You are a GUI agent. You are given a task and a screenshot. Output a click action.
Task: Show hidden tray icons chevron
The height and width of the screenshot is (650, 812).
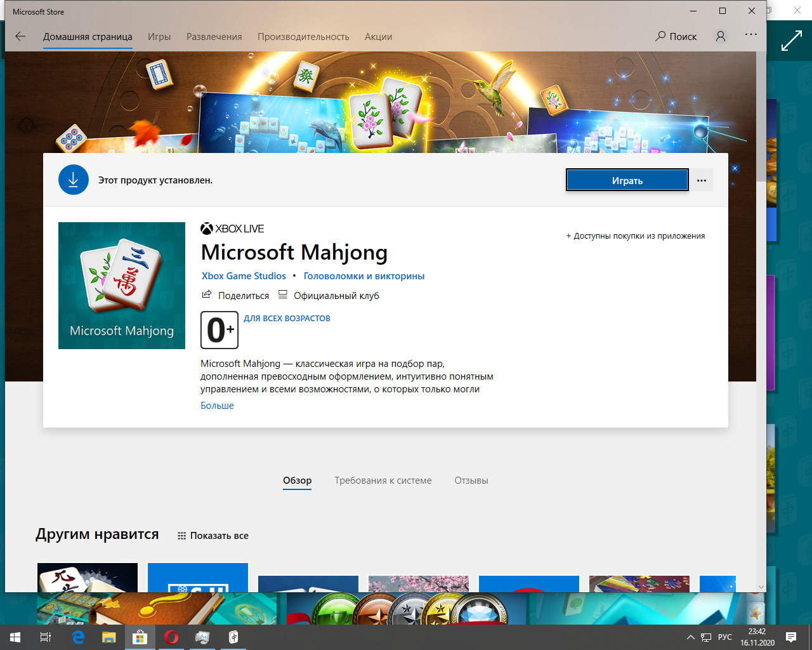(690, 637)
